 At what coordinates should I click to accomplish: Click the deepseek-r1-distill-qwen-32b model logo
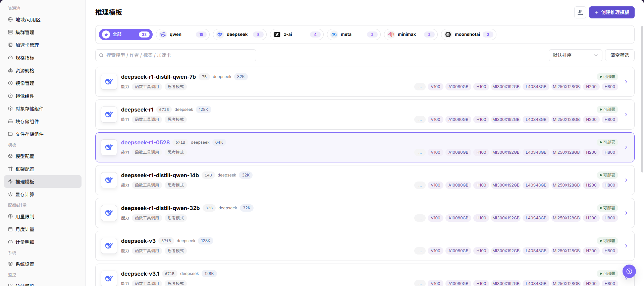click(x=109, y=213)
